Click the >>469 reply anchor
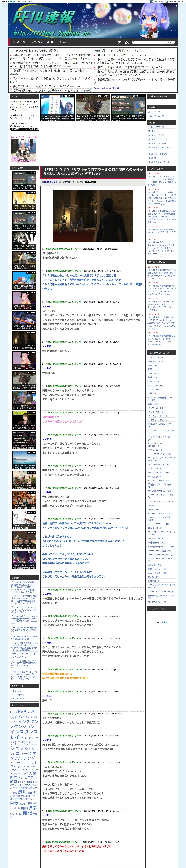 tap(47, 492)
